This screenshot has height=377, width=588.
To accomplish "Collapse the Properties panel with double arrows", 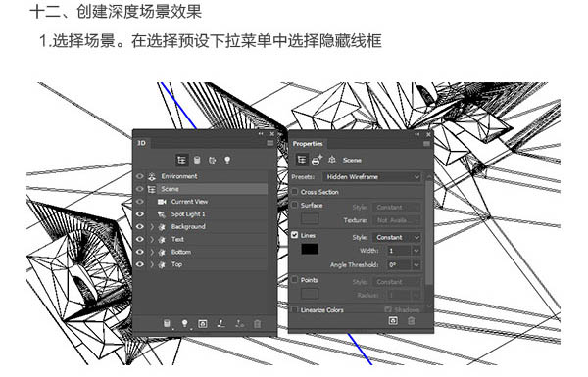I will [x=417, y=134].
